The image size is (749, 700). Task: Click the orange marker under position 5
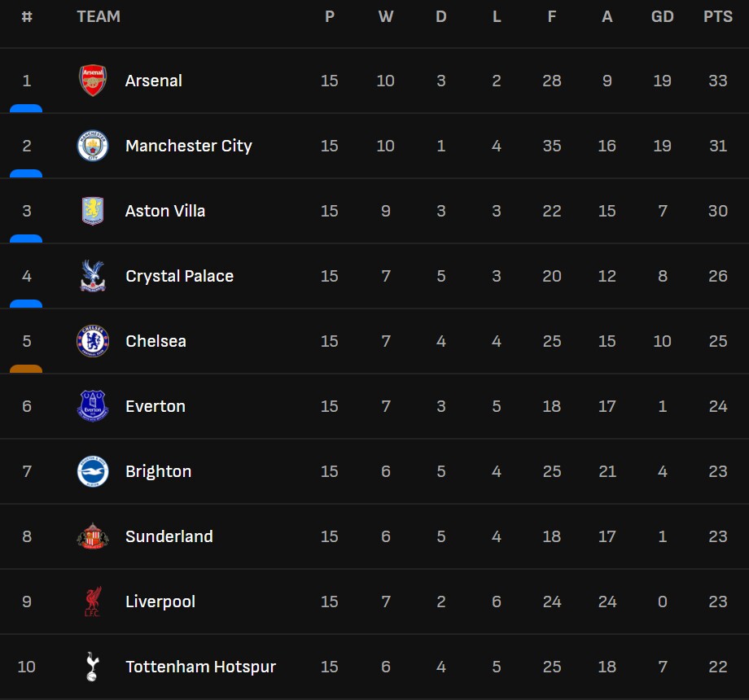click(x=26, y=369)
